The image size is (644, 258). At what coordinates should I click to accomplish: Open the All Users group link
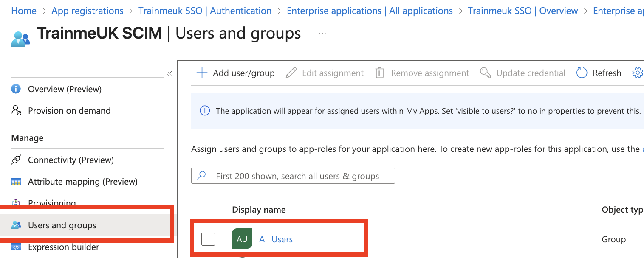276,239
